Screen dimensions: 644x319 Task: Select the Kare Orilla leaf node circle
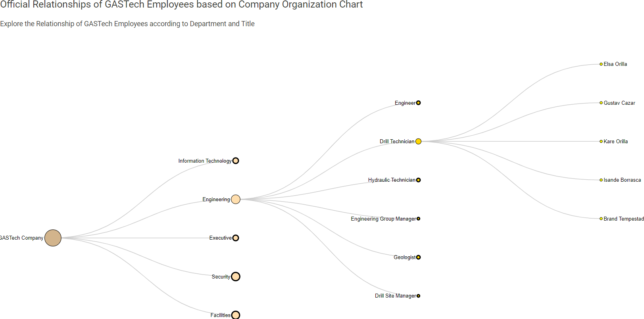[x=601, y=141]
